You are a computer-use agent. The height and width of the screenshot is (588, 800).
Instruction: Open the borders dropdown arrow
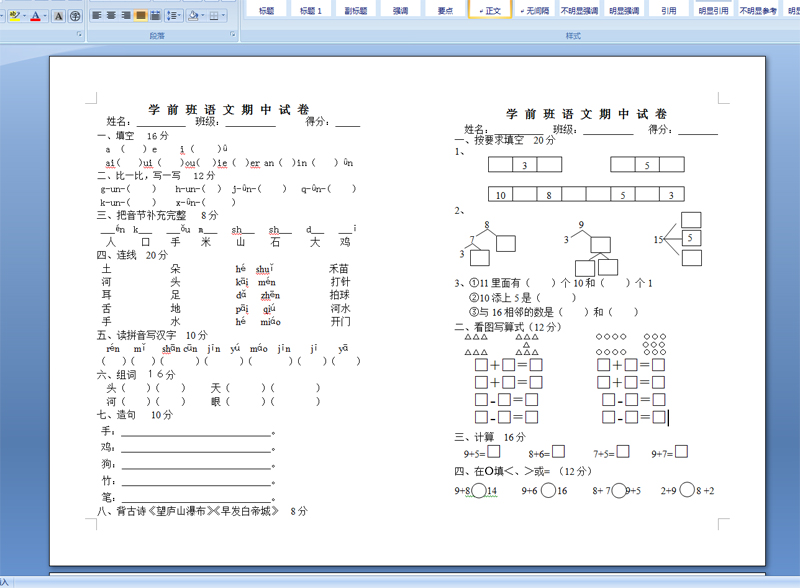click(x=223, y=16)
